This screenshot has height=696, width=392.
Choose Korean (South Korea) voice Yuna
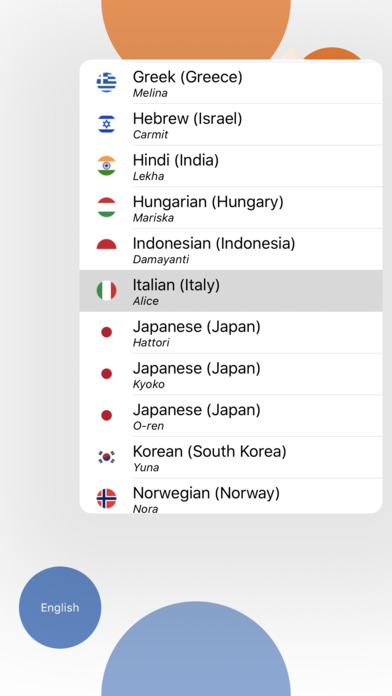(x=231, y=458)
